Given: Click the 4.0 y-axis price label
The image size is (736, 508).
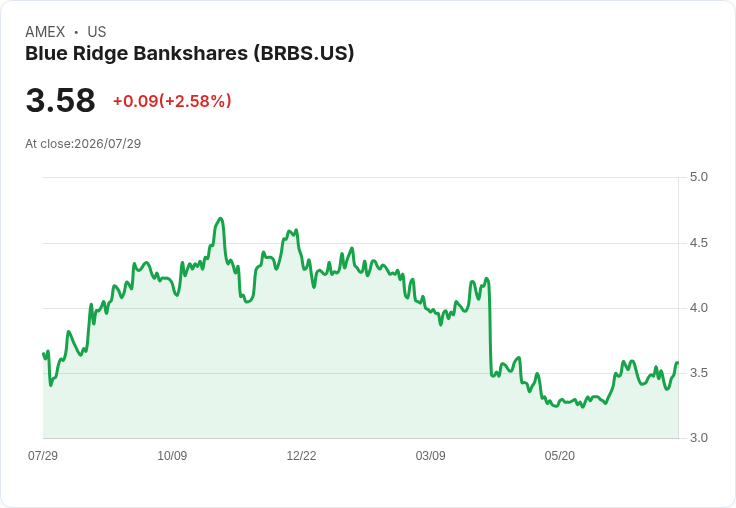Looking at the screenshot, I should pos(698,308).
